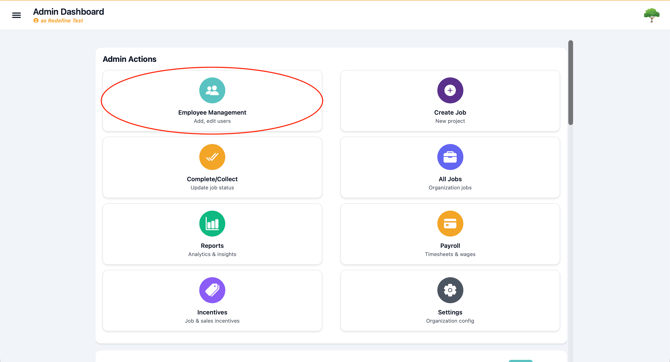This screenshot has width=670, height=362.
Task: Click 'New project' subtitle
Action: pyautogui.click(x=450, y=121)
